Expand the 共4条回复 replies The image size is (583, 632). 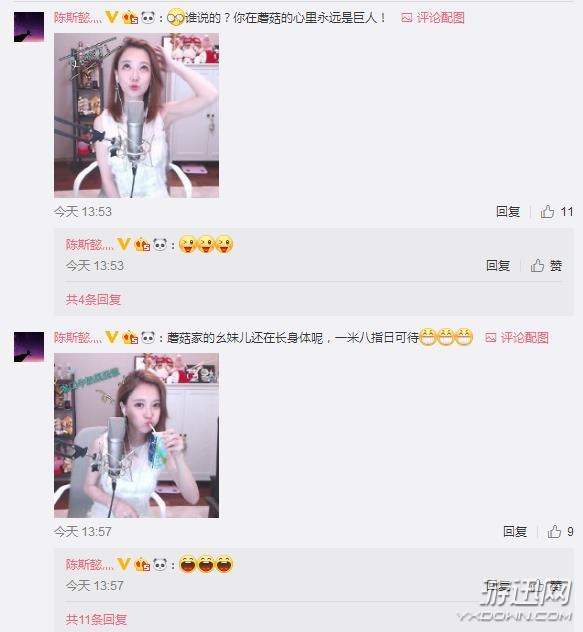(x=93, y=299)
